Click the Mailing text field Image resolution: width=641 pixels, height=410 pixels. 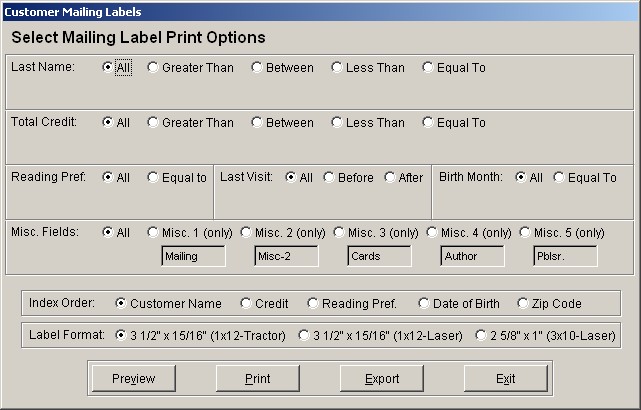tap(193, 256)
